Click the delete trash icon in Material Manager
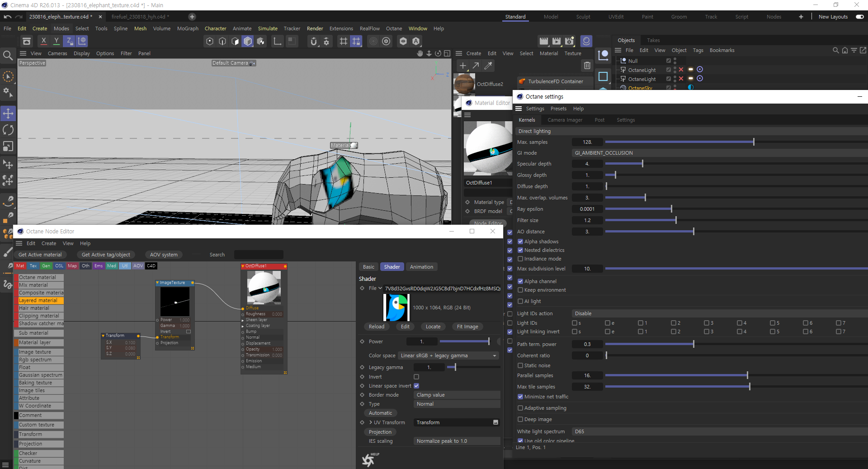Viewport: 868px width, 469px height. click(587, 66)
